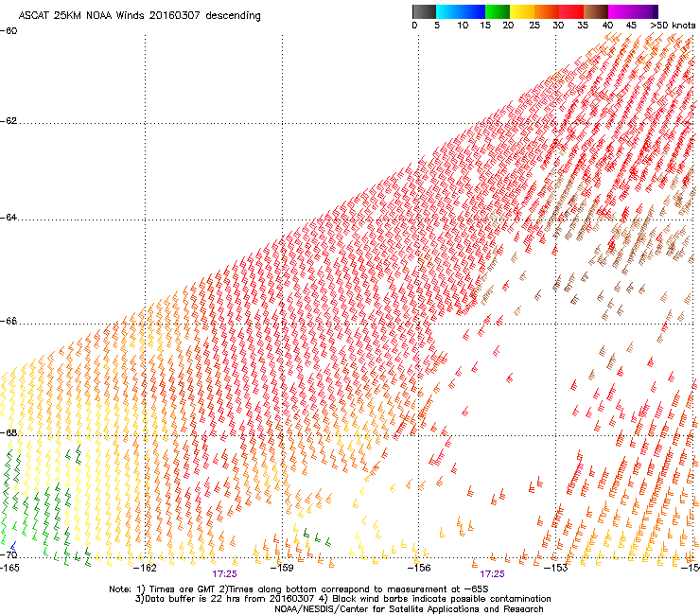Click latitude label '-60'
700x615 pixels.
tap(9, 31)
